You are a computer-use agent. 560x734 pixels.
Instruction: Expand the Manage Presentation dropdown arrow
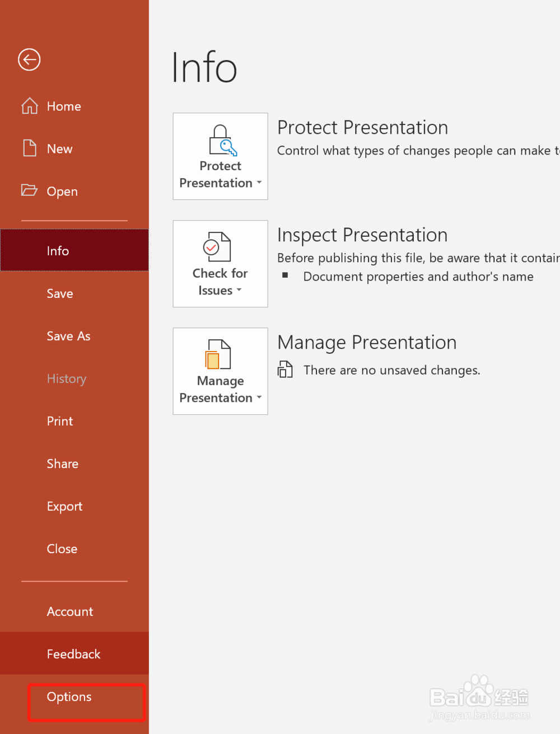pyautogui.click(x=259, y=398)
